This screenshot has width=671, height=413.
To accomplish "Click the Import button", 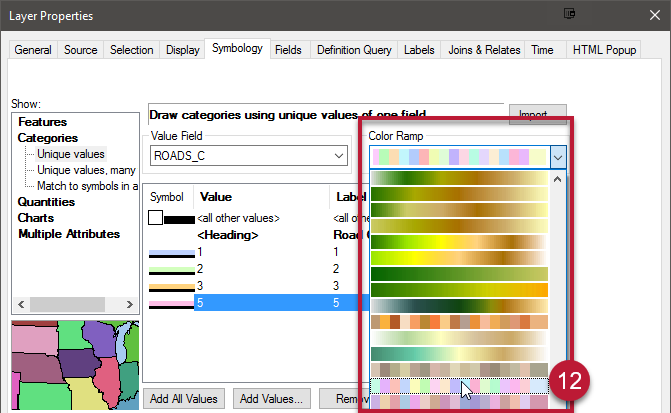I will coord(537,114).
